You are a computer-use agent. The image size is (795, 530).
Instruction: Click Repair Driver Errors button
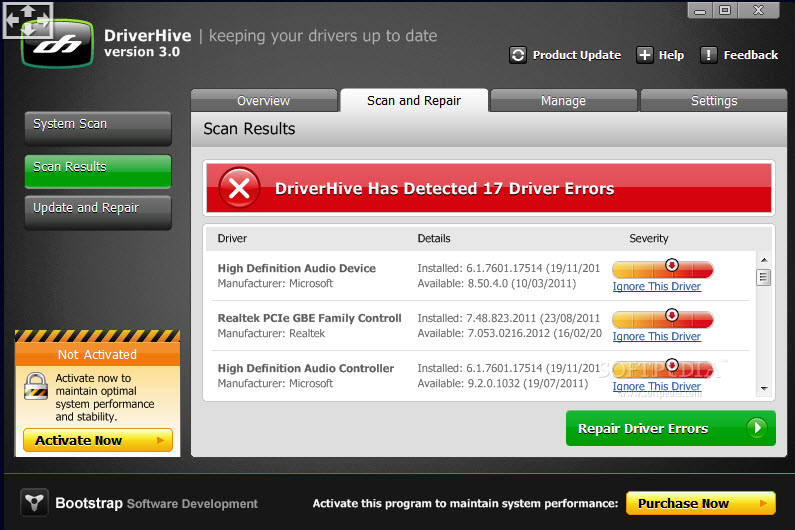pos(671,428)
